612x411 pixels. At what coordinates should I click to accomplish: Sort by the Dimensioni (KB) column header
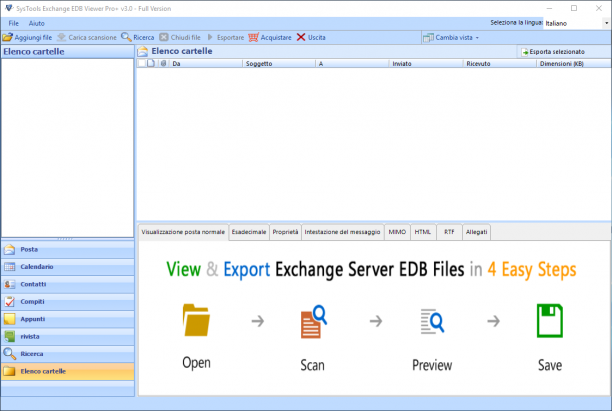(x=574, y=63)
